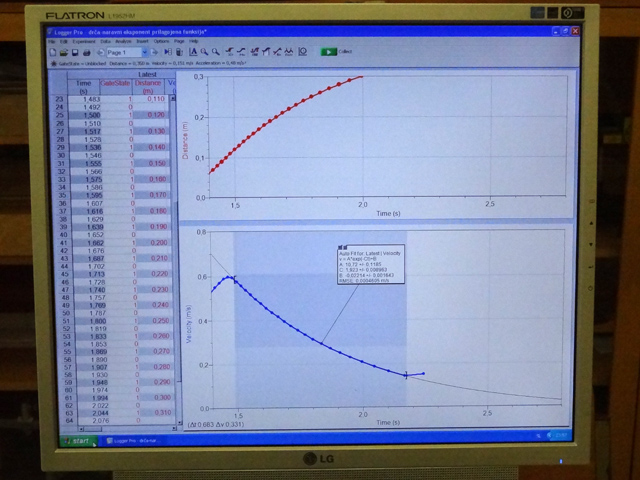This screenshot has width=640, height=480.
Task: Click the Velocity (m/s) axis label
Action: [x=189, y=324]
